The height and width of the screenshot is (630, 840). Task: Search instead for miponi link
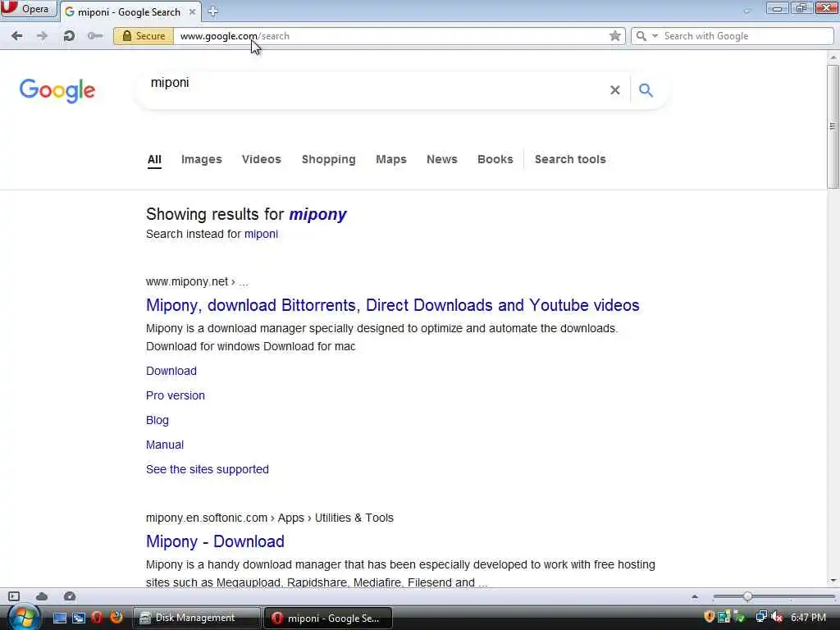261,234
